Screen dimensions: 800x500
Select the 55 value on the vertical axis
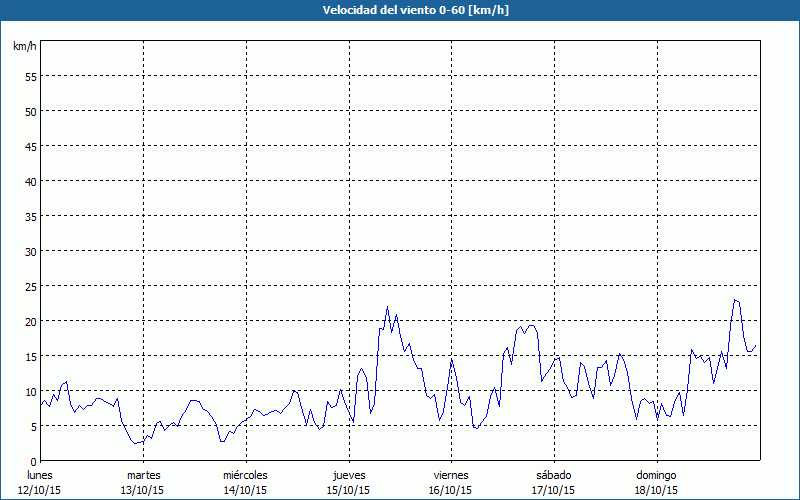(x=30, y=76)
